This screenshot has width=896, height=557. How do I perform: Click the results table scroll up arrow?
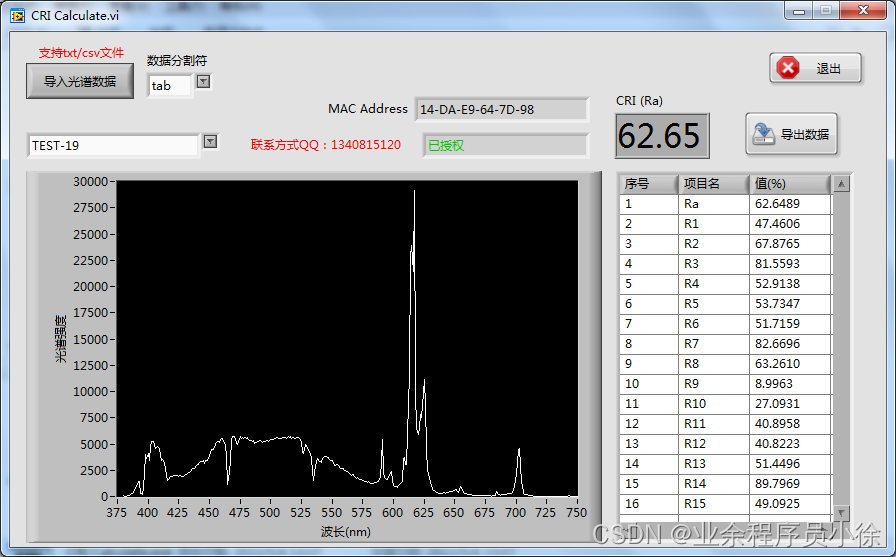point(841,184)
